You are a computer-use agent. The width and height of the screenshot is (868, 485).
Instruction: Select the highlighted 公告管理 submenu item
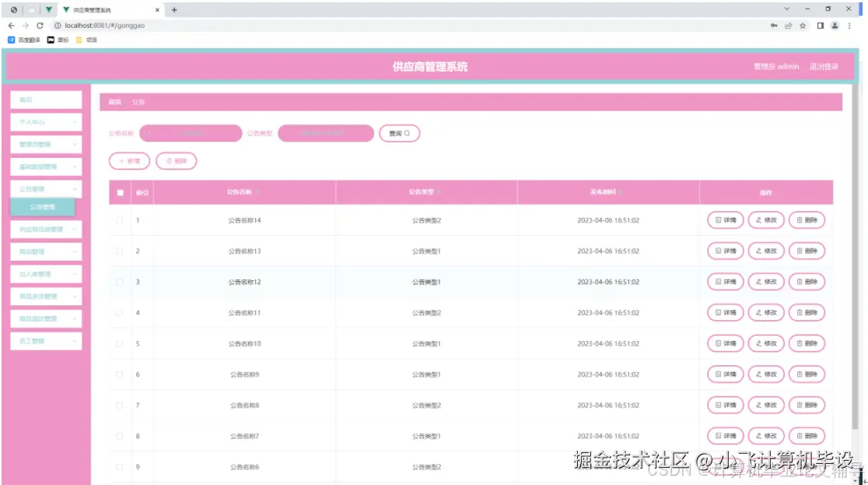coord(43,207)
